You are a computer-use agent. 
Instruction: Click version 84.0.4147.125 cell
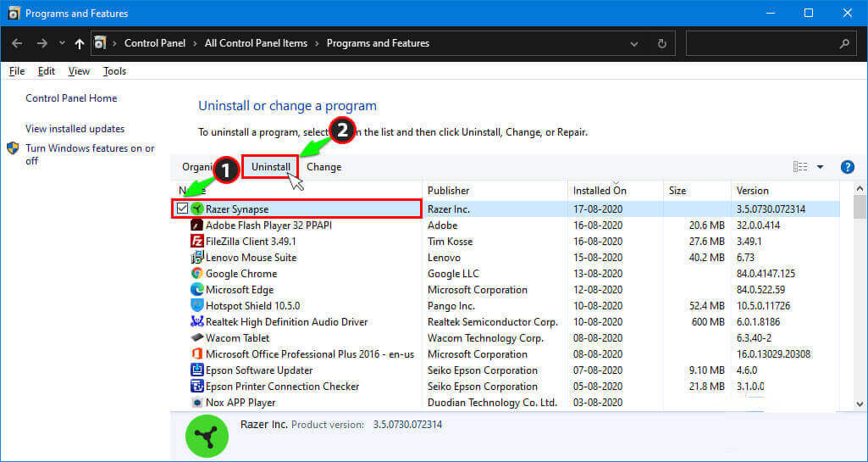coord(766,274)
